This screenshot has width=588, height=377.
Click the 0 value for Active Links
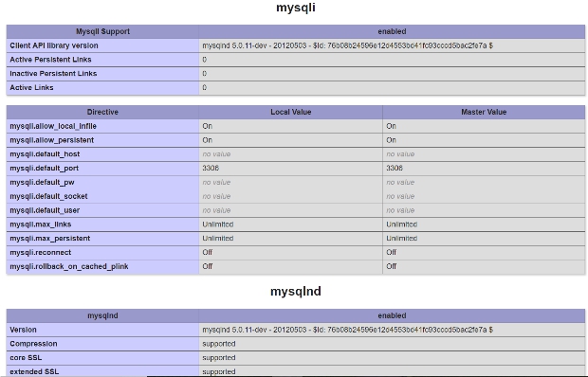204,87
